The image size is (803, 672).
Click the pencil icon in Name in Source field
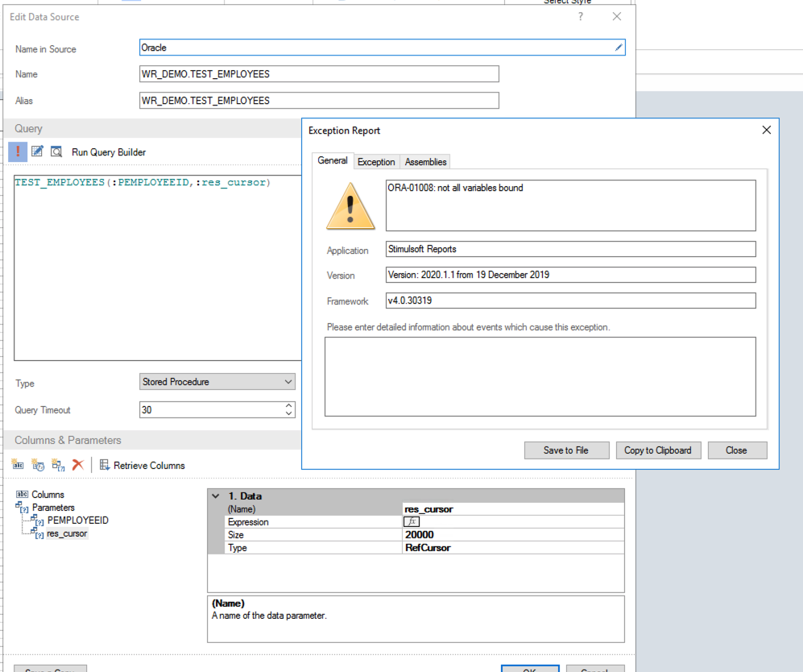click(x=619, y=48)
